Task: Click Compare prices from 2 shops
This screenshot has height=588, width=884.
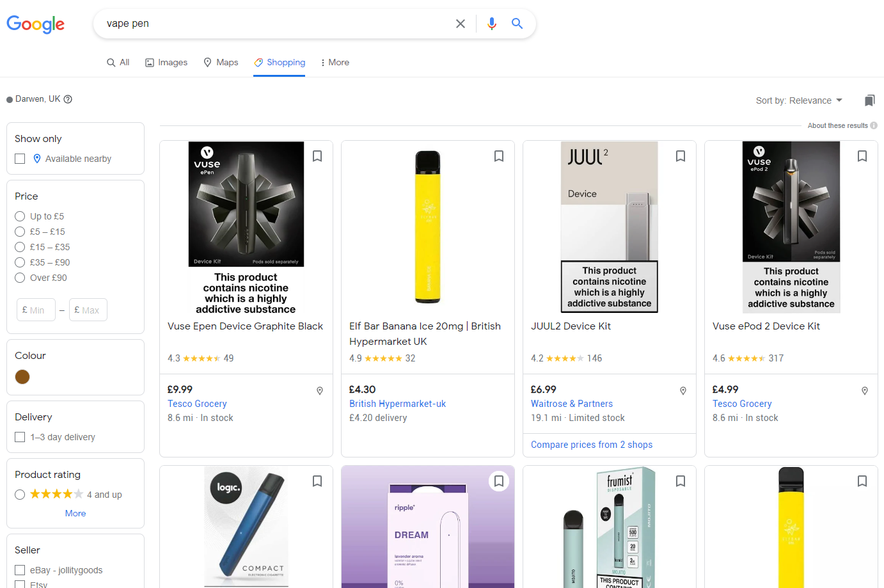Action: [x=592, y=445]
